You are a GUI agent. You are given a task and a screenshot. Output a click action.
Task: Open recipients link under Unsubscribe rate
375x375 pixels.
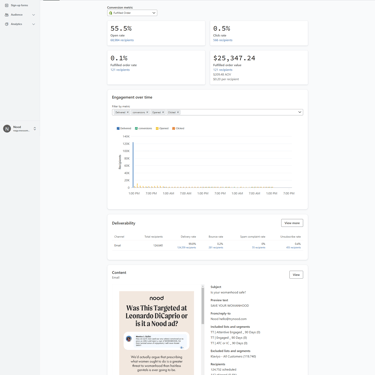click(293, 248)
